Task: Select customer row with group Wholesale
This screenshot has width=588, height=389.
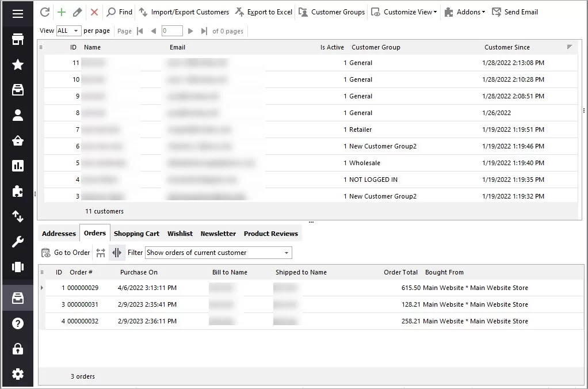Action: click(x=311, y=163)
